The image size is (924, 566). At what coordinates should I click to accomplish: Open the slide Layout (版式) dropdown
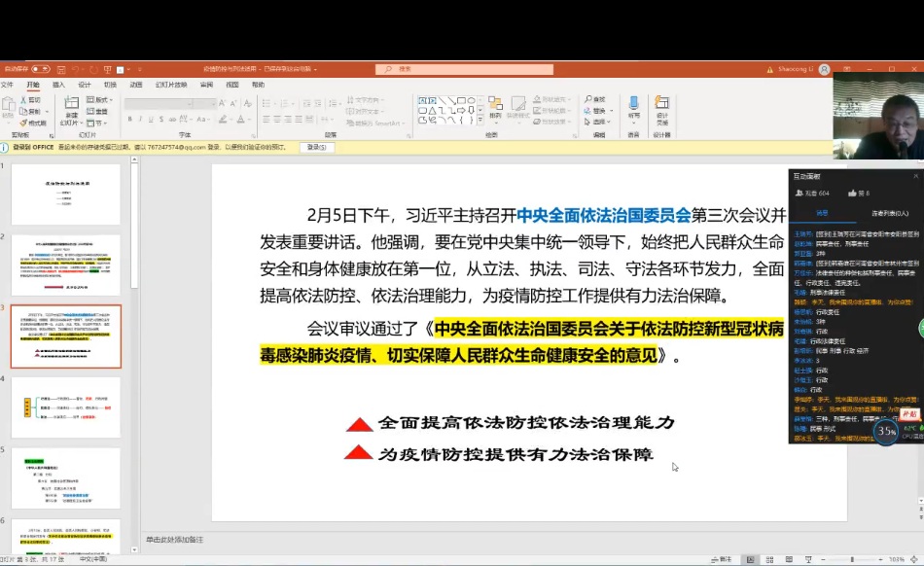tap(99, 100)
